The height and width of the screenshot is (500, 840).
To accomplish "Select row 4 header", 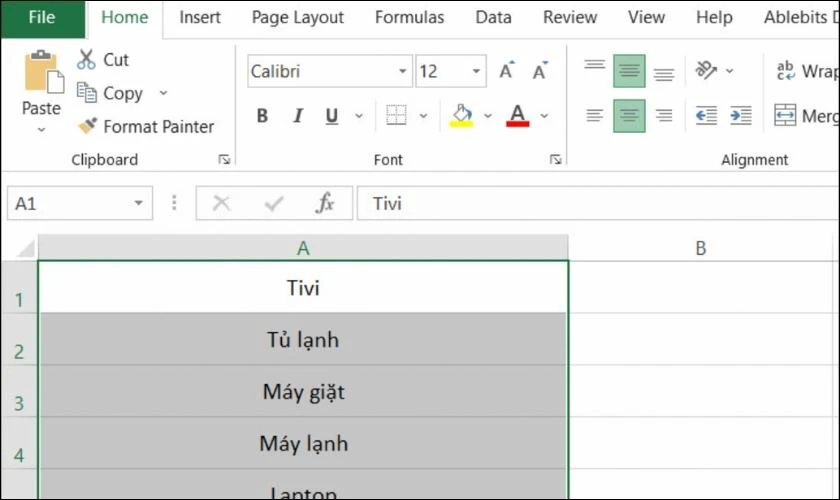I will tap(19, 443).
